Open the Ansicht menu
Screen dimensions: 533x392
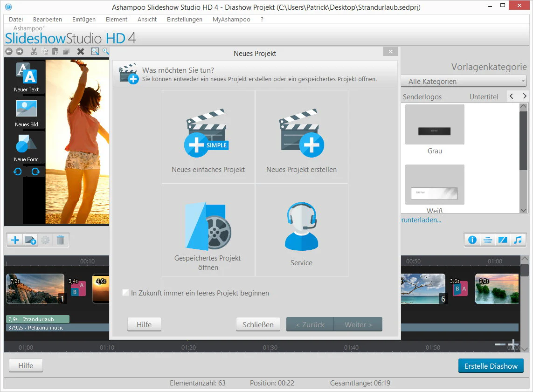coord(147,20)
